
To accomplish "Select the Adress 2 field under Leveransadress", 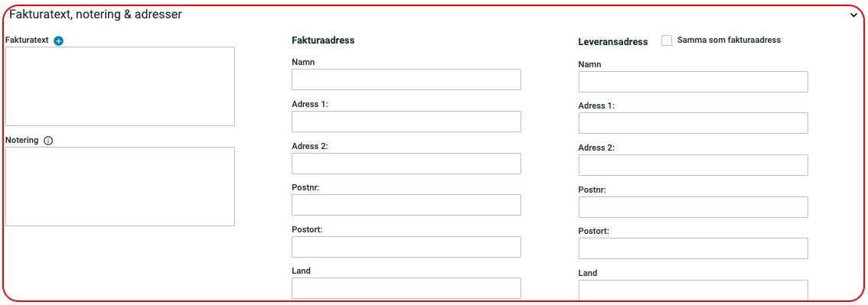I will click(x=693, y=165).
